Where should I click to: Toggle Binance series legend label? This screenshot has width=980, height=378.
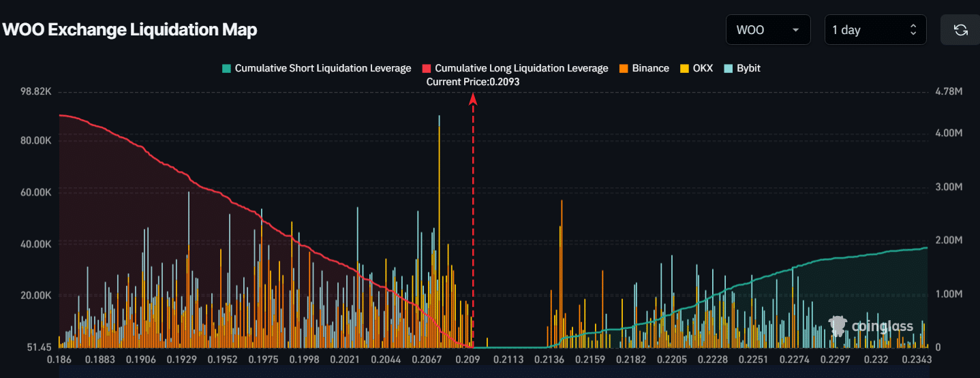pos(650,68)
